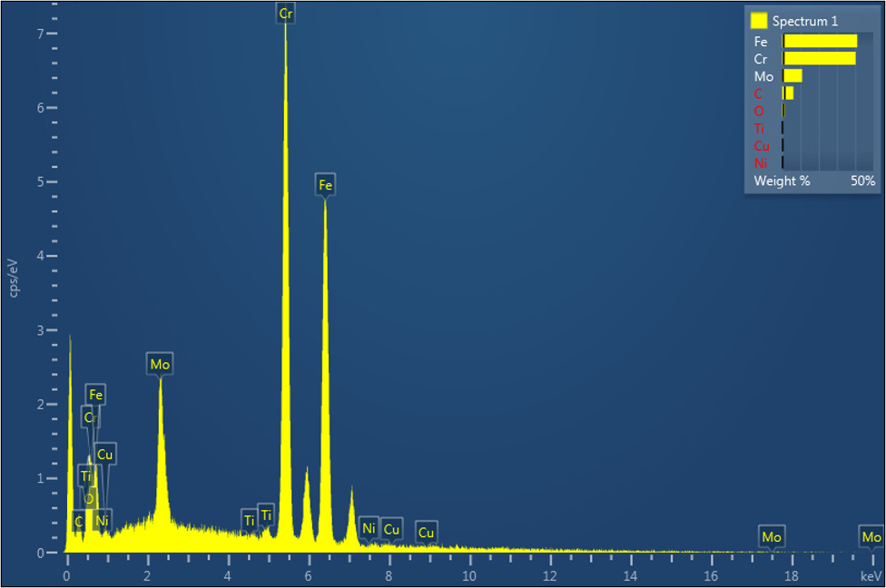The height and width of the screenshot is (588, 886).
Task: Click the cps/eV vertical axis label
Action: pyautogui.click(x=13, y=278)
